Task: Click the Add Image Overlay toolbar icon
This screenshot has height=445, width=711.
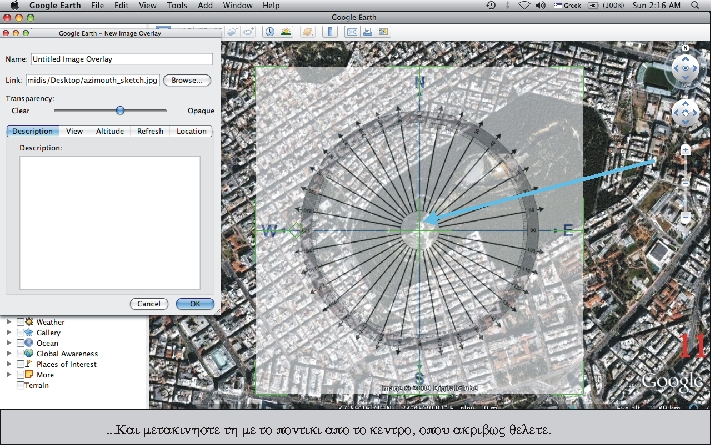Action: [232, 32]
